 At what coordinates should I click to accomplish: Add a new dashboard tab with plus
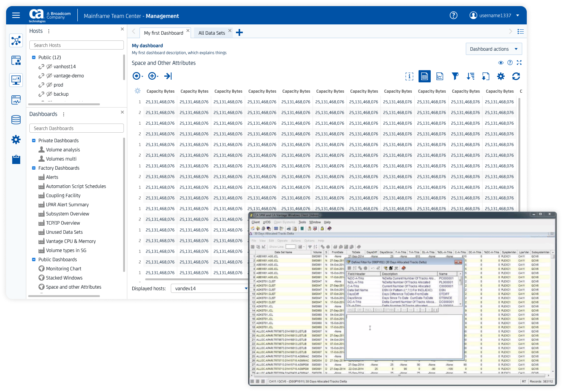pos(239,32)
